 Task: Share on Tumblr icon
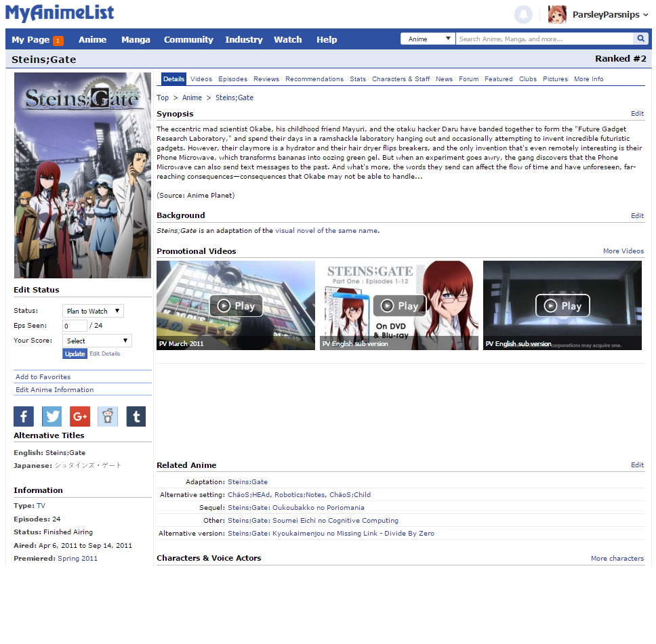point(136,416)
